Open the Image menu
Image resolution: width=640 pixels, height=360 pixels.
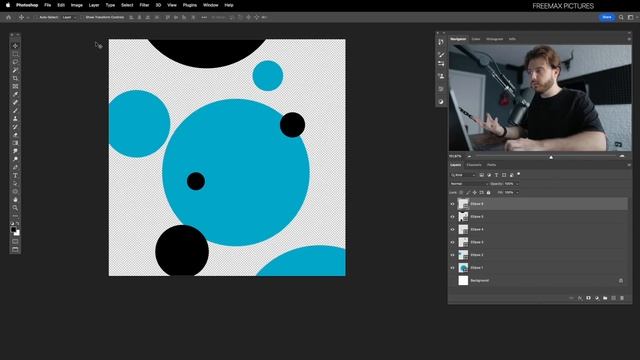[x=77, y=5]
